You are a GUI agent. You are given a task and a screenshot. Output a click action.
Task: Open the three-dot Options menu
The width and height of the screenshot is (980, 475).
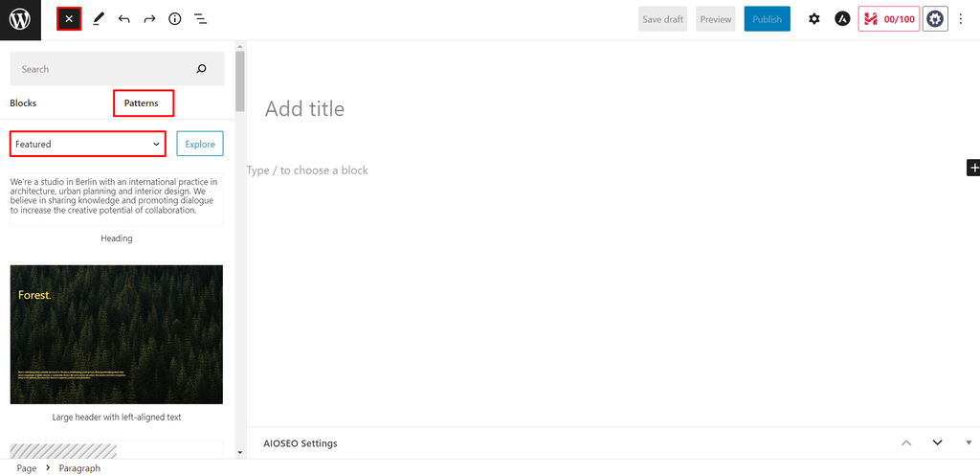(x=961, y=19)
